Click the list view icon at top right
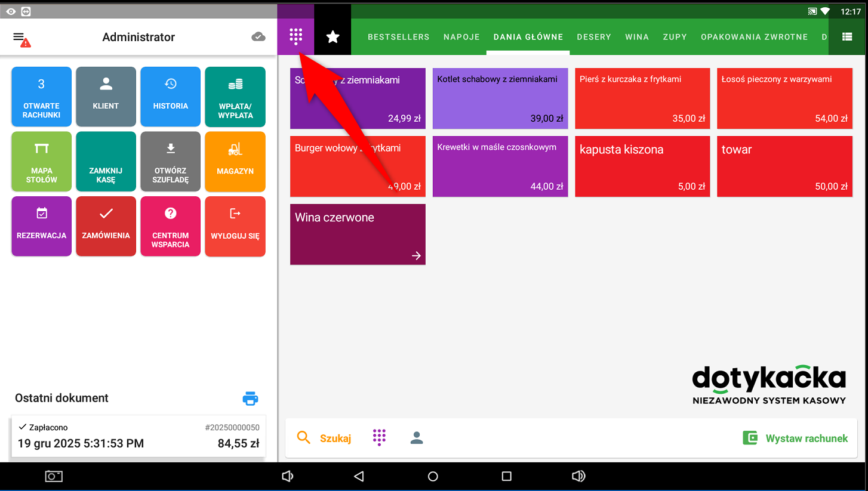 [x=847, y=37]
